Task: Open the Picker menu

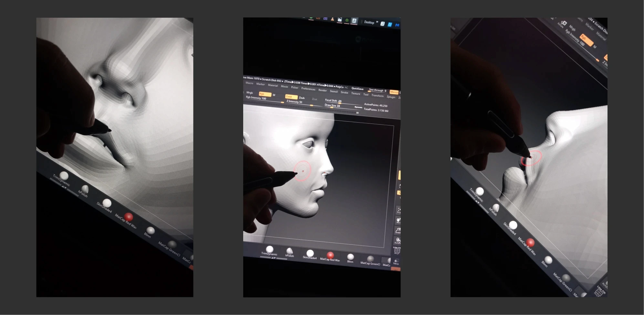Action: point(295,87)
